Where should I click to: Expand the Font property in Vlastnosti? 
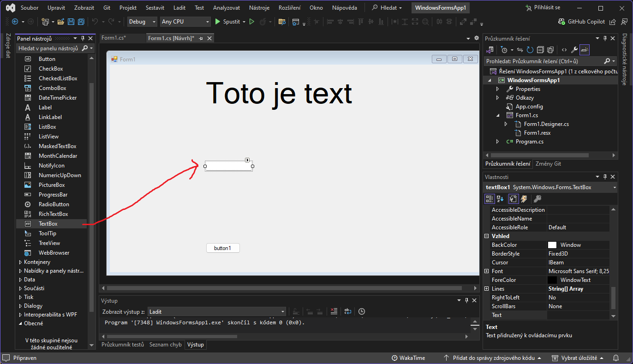pyautogui.click(x=486, y=271)
